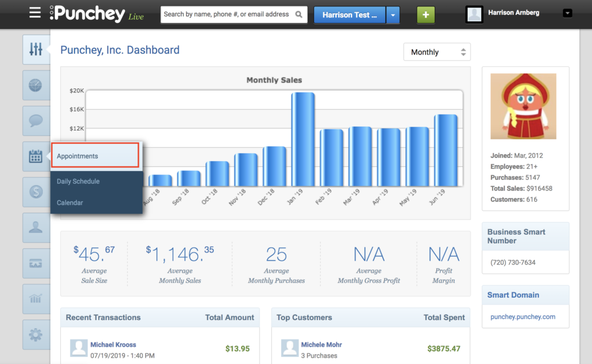Click the $13.95 transaction amount
The width and height of the screenshot is (592, 364).
238,348
